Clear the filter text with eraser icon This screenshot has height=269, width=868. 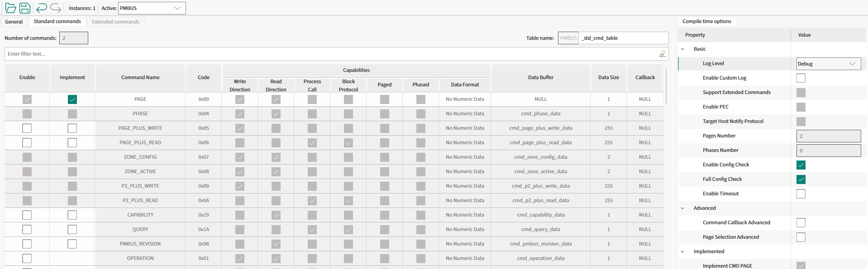tap(663, 54)
